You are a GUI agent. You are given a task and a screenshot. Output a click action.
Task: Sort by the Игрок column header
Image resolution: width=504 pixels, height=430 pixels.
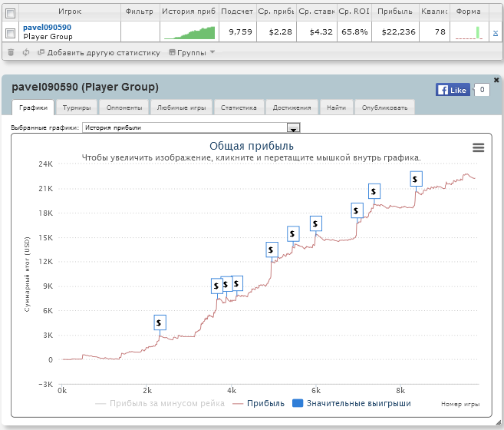tap(70, 12)
